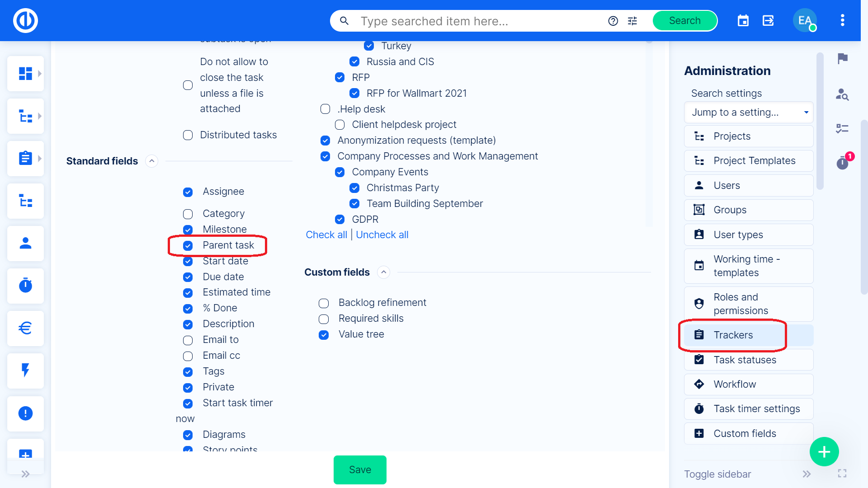Open the Dashboard icon in the left sidebar
This screenshot has width=868, height=488.
[x=25, y=73]
